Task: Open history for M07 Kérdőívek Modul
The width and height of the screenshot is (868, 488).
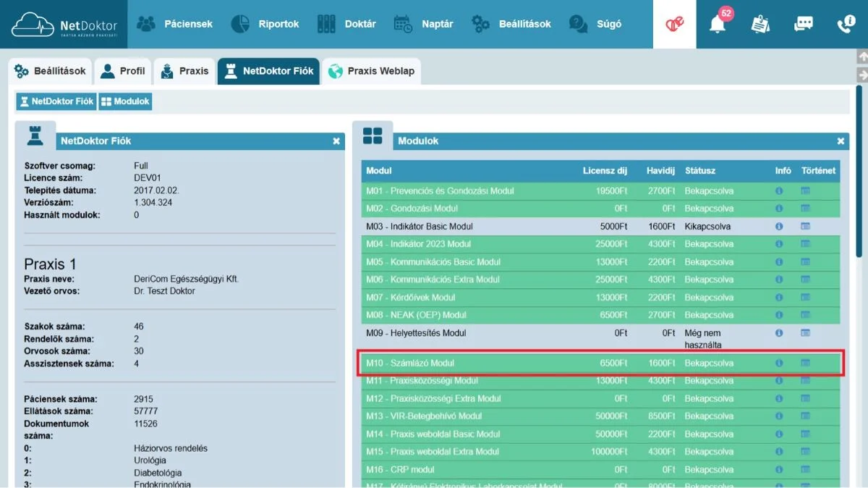Action: 805,298
